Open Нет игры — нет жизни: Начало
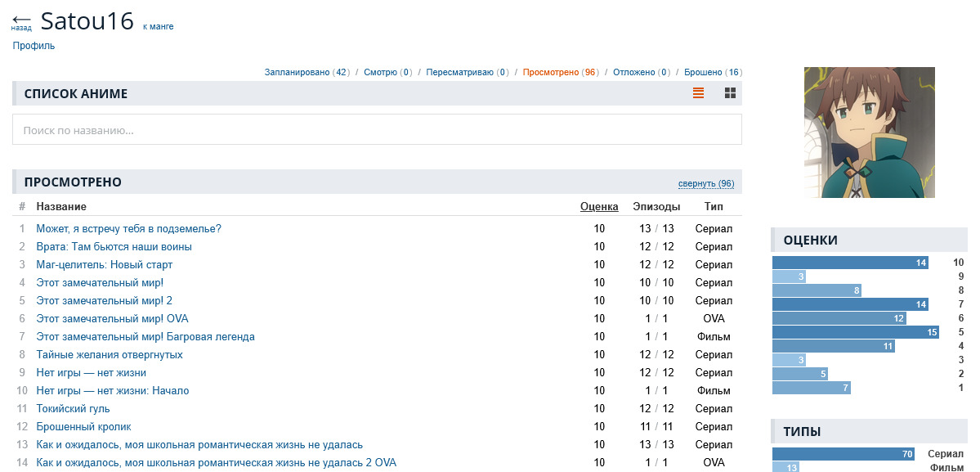980x472 pixels. 112,391
